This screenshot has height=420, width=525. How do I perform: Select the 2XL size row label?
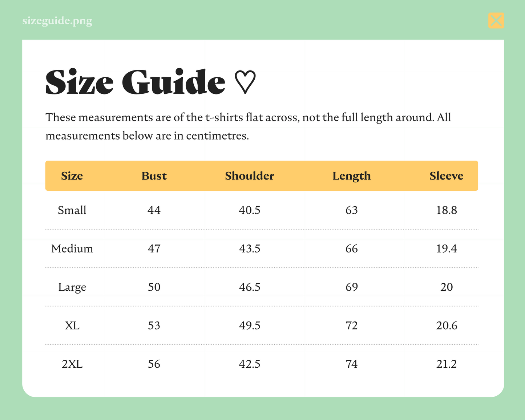tap(72, 364)
